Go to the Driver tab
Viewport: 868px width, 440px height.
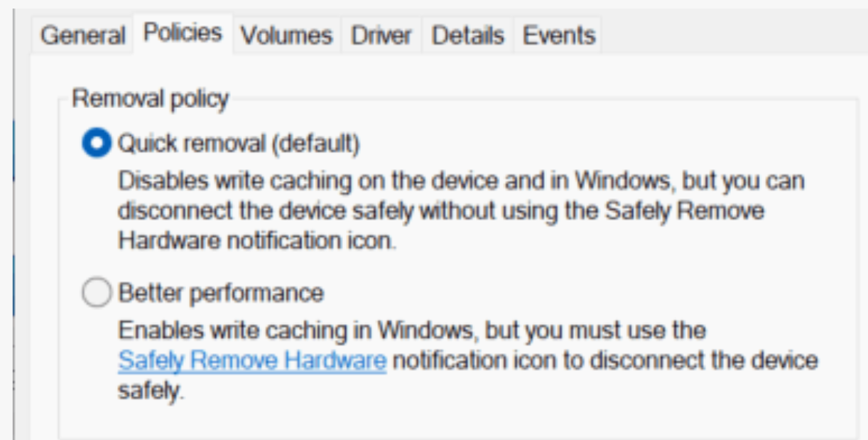pos(381,36)
